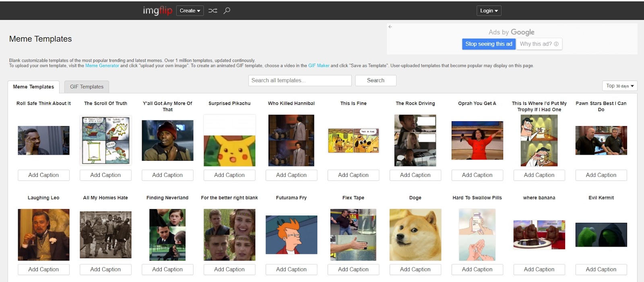Click the Futurama Fry title link

pyautogui.click(x=291, y=198)
